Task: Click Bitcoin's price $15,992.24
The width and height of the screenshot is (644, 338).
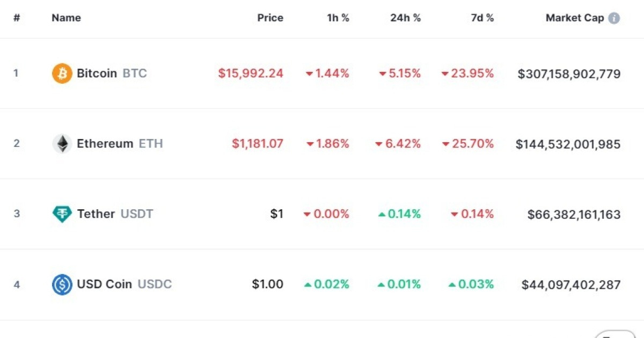Action: click(x=251, y=74)
